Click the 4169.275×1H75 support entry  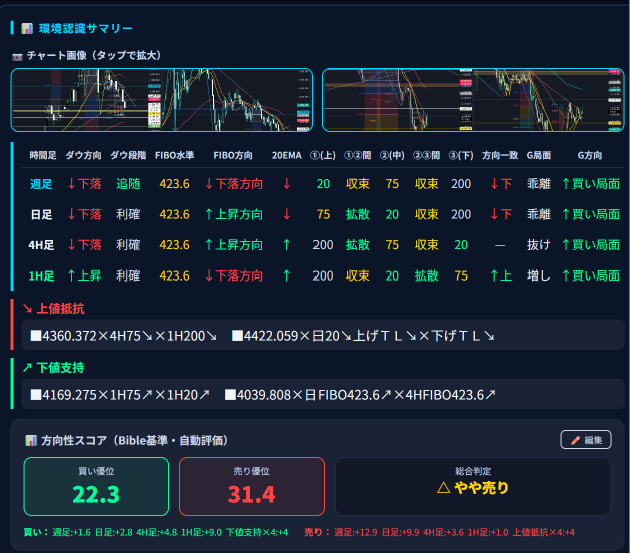pyautogui.click(x=120, y=395)
